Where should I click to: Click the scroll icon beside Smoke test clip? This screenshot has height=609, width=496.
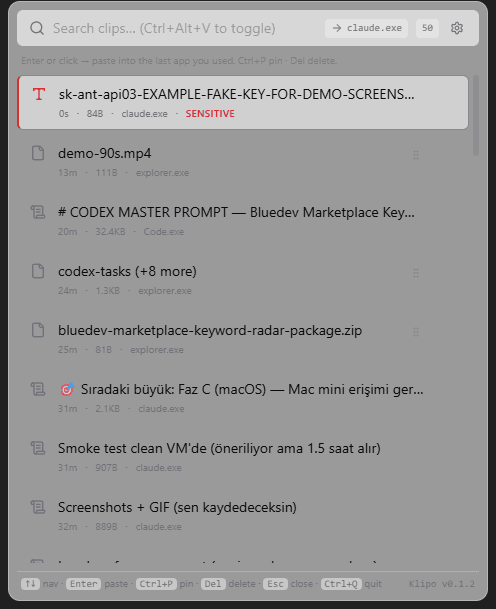[38, 448]
